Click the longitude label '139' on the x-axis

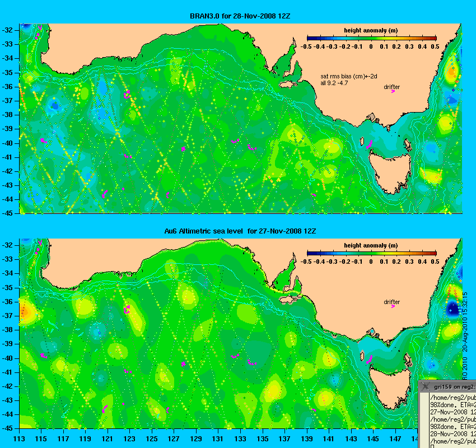tap(307, 438)
